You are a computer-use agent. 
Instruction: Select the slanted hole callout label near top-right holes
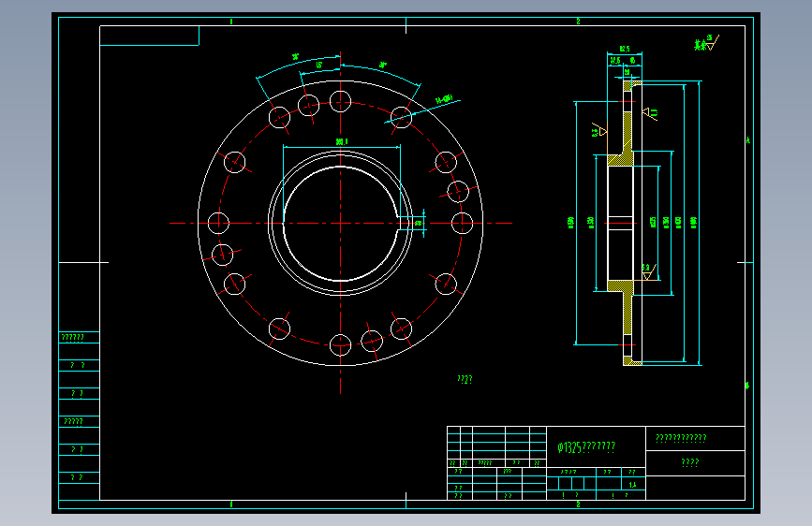point(444,99)
